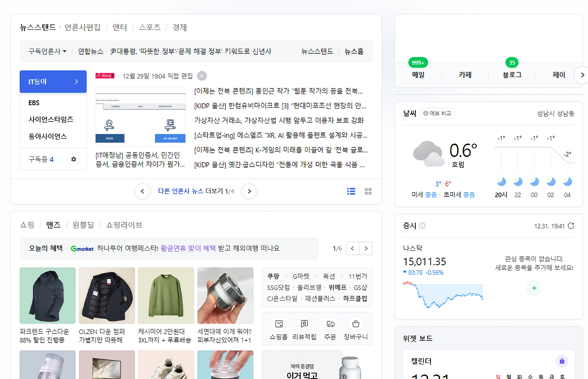The width and height of the screenshot is (588, 379).
Task: Go to next press in 다른 언론사 뉴스
Action: click(x=249, y=191)
